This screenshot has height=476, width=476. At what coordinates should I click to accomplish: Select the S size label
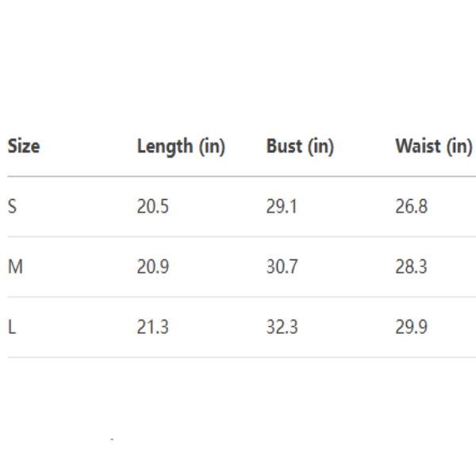[12, 207]
